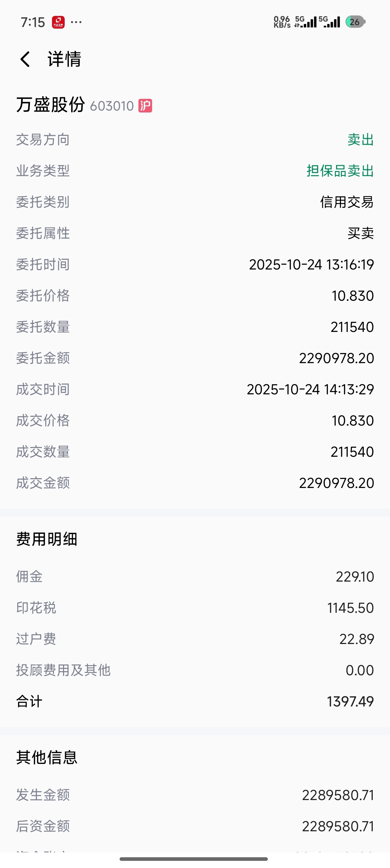Tap the green 担保品卖出 business type value
390x868 pixels.
tap(340, 171)
